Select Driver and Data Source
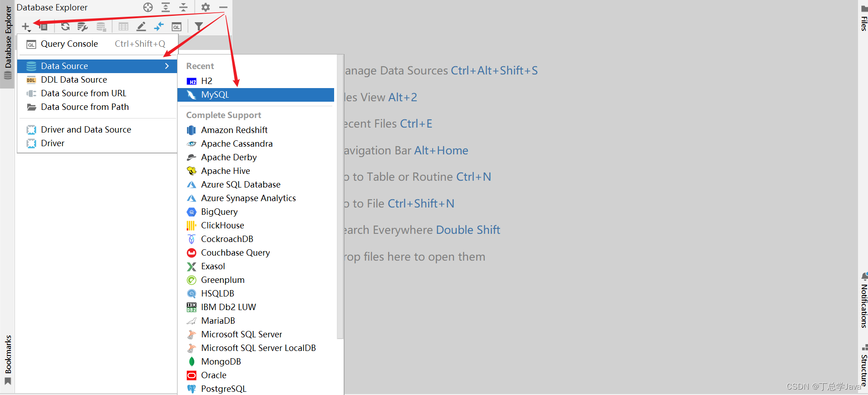This screenshot has width=868, height=395. (97, 130)
